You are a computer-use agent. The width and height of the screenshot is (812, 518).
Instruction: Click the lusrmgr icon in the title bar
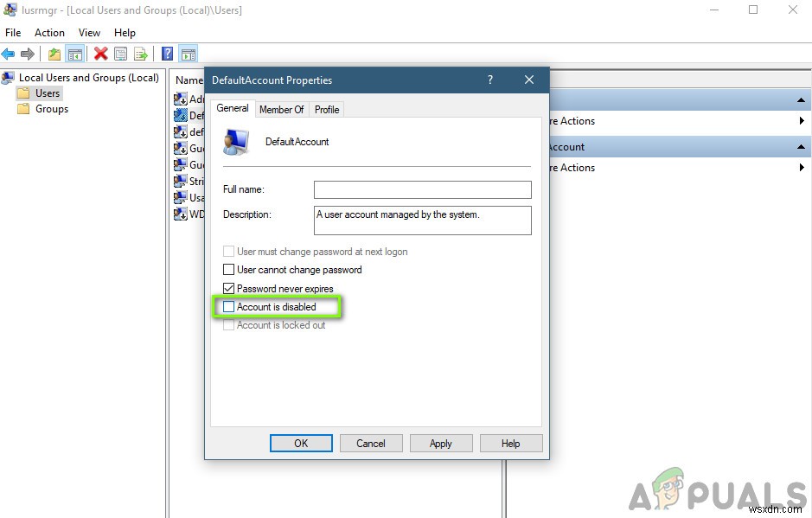tap(10, 10)
